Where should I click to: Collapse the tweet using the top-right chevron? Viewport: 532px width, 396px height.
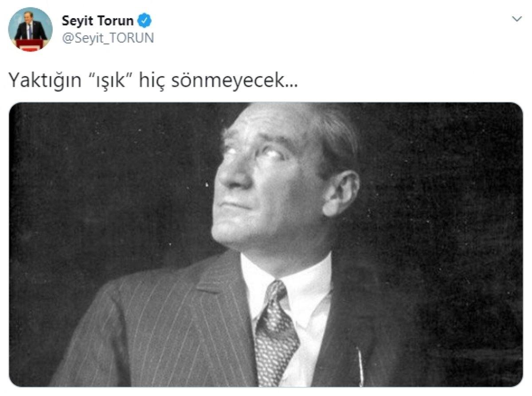(x=516, y=18)
